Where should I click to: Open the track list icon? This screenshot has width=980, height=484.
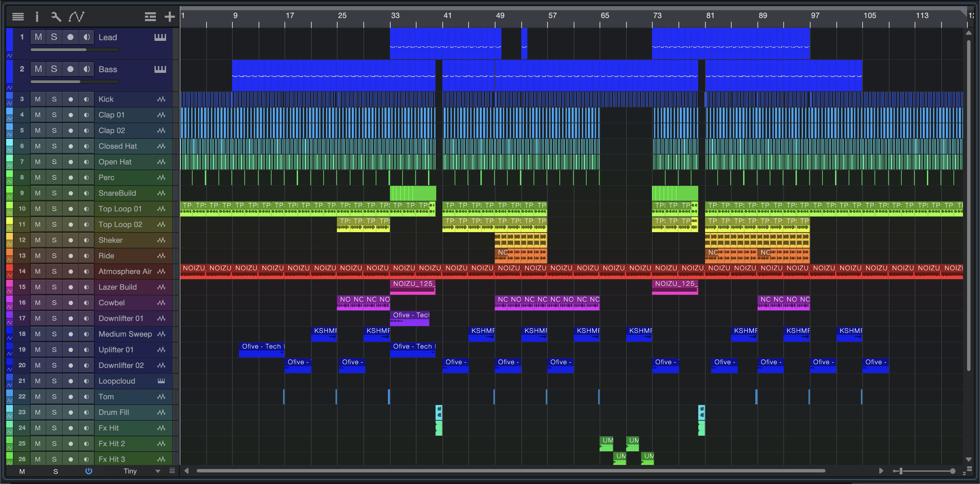click(18, 16)
